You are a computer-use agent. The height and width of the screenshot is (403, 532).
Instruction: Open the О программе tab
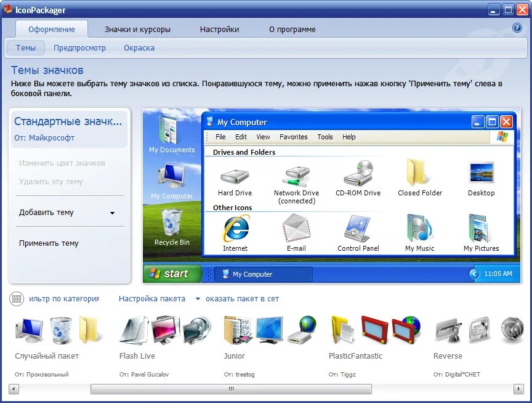pyautogui.click(x=292, y=29)
